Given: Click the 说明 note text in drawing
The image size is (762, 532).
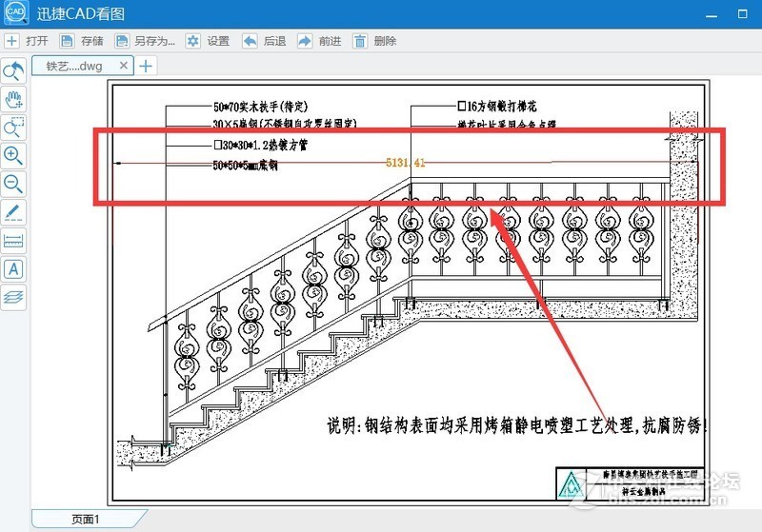Looking at the screenshot, I should pyautogui.click(x=515, y=425).
